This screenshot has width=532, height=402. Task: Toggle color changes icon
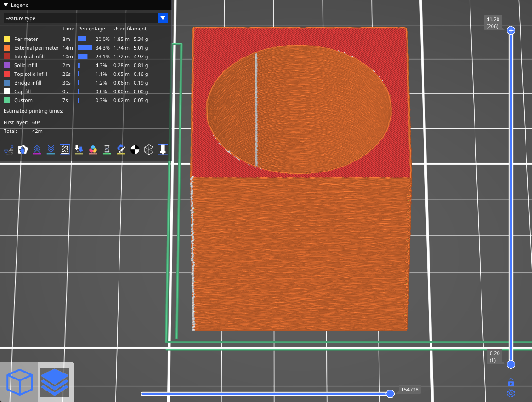tap(93, 149)
